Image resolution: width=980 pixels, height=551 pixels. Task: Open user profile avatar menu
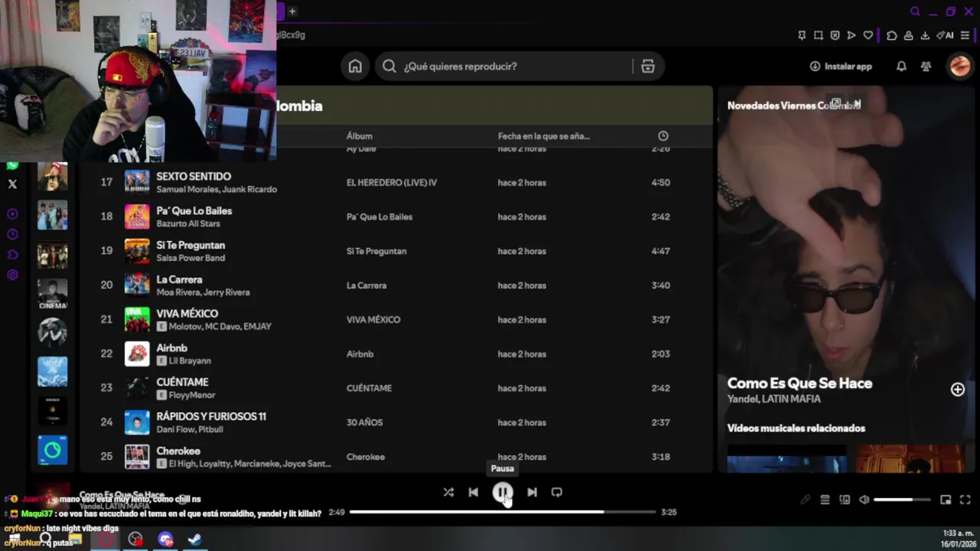pos(959,67)
